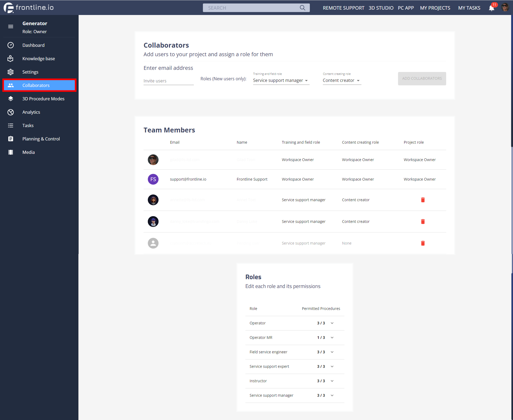The height and width of the screenshot is (420, 513).
Task: Click the 3D Procedure Modes layers icon
Action: point(11,99)
